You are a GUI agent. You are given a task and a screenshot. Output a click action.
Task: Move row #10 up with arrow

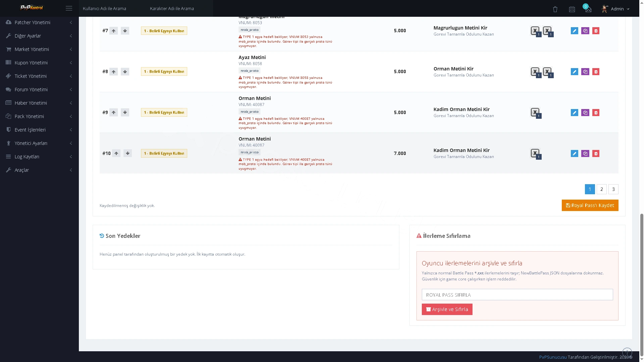point(116,153)
